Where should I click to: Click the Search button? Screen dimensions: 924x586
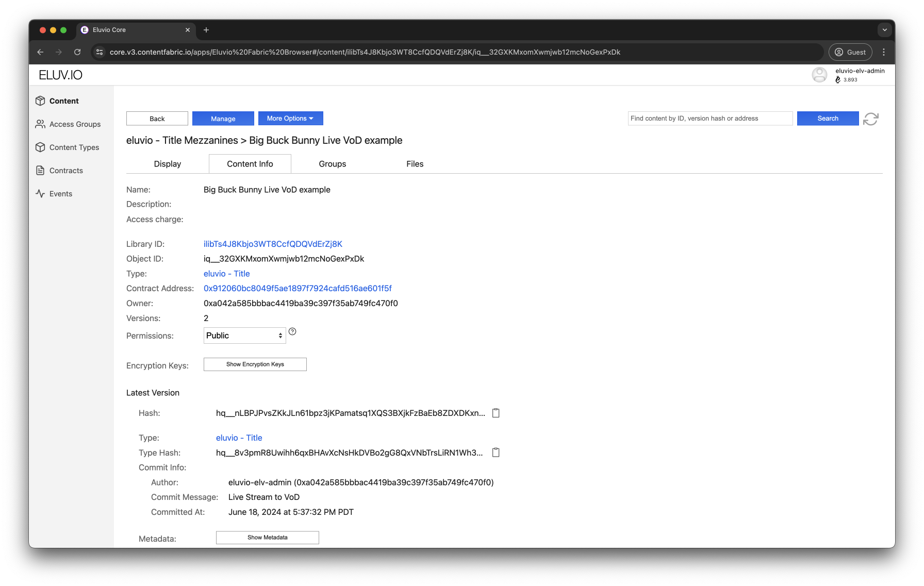(828, 119)
